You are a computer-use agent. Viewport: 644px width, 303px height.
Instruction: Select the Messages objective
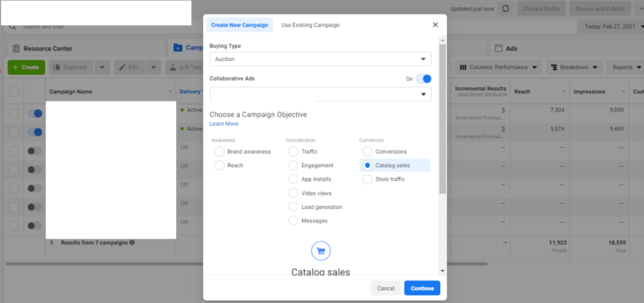[293, 221]
